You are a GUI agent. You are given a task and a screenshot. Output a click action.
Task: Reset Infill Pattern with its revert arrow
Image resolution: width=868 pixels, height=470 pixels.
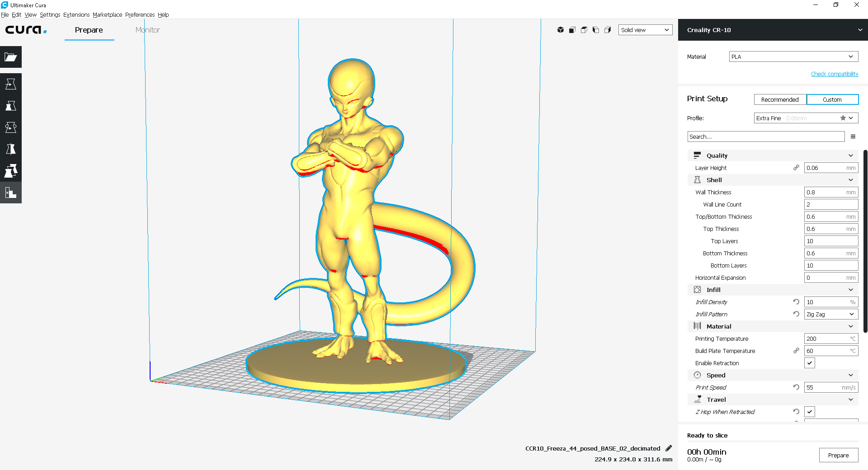(796, 314)
